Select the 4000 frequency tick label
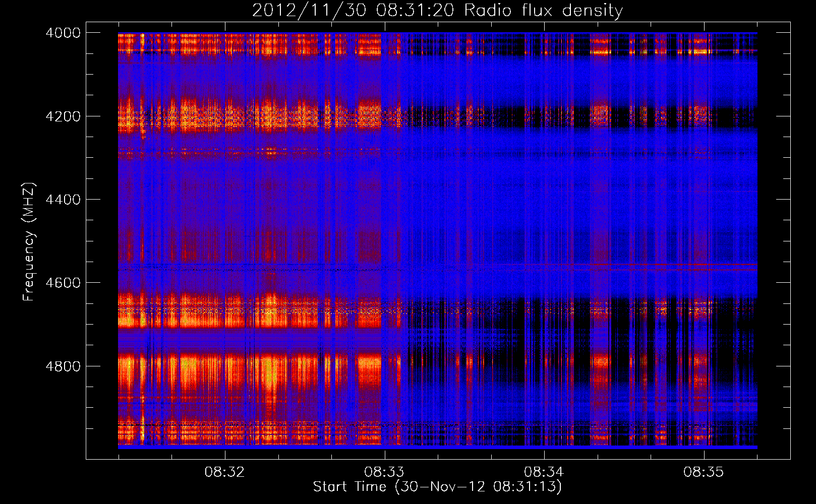Screen dimensions: 816x504 63,33
